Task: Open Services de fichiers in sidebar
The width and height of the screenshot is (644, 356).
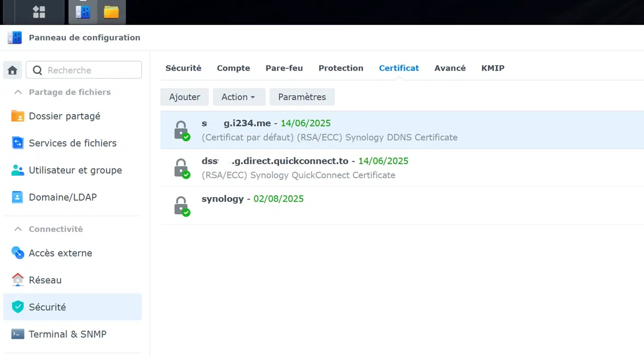Action: 73,143
